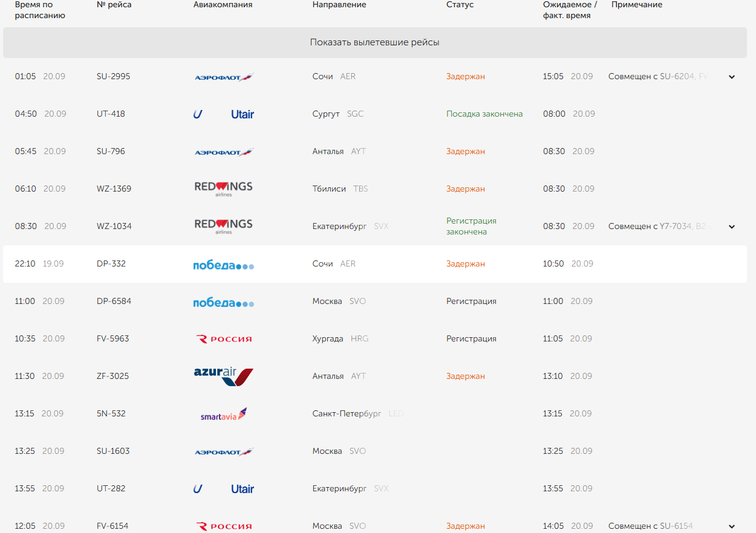Click Red Wings logo on WZ-1034 row
The image size is (756, 533).
pos(224,227)
